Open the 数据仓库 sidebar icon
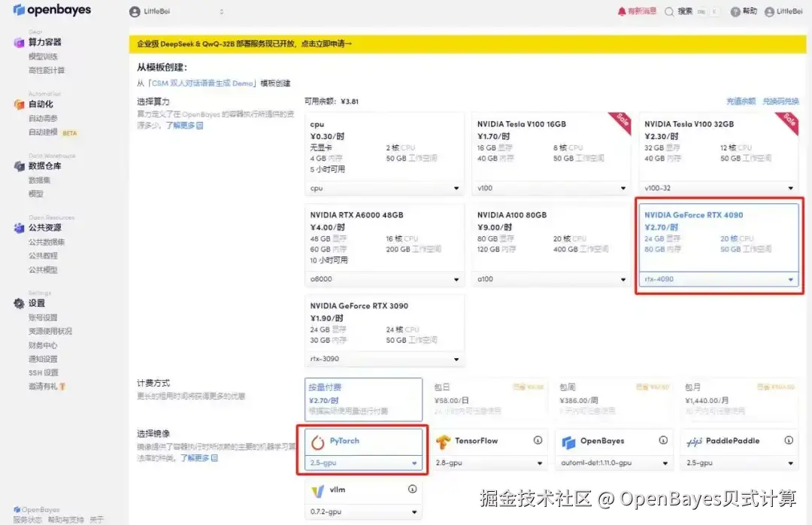Viewport: 812px width, 525px height. (x=19, y=166)
